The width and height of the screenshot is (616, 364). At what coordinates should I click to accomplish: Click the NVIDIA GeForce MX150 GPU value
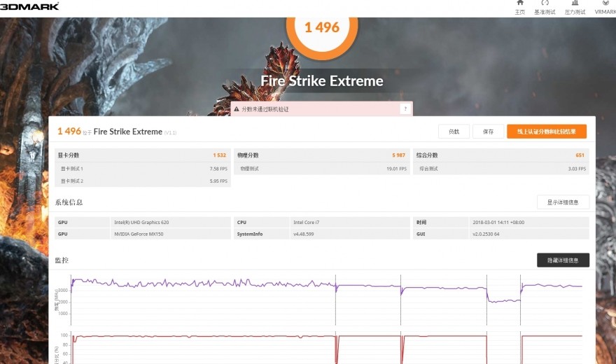[x=139, y=234]
